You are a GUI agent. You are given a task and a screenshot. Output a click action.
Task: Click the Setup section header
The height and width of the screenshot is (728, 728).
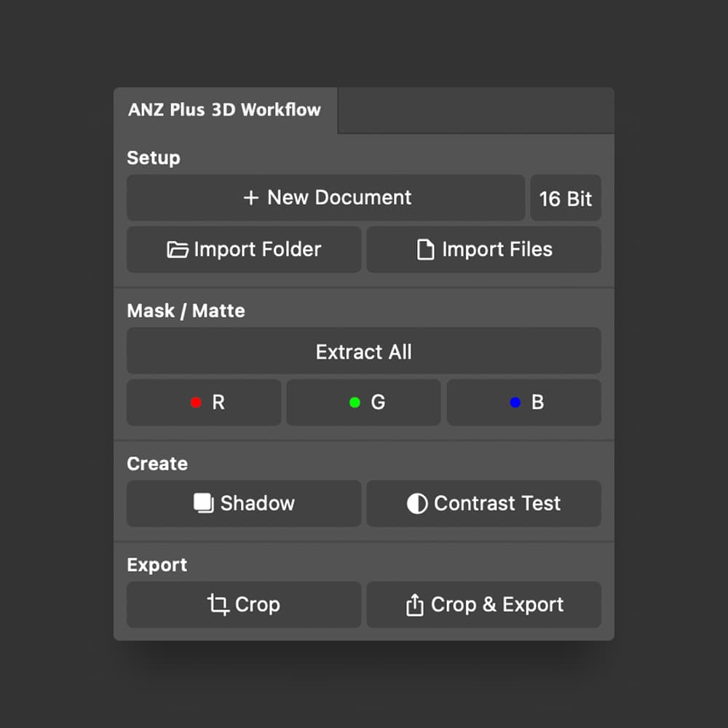tap(153, 157)
